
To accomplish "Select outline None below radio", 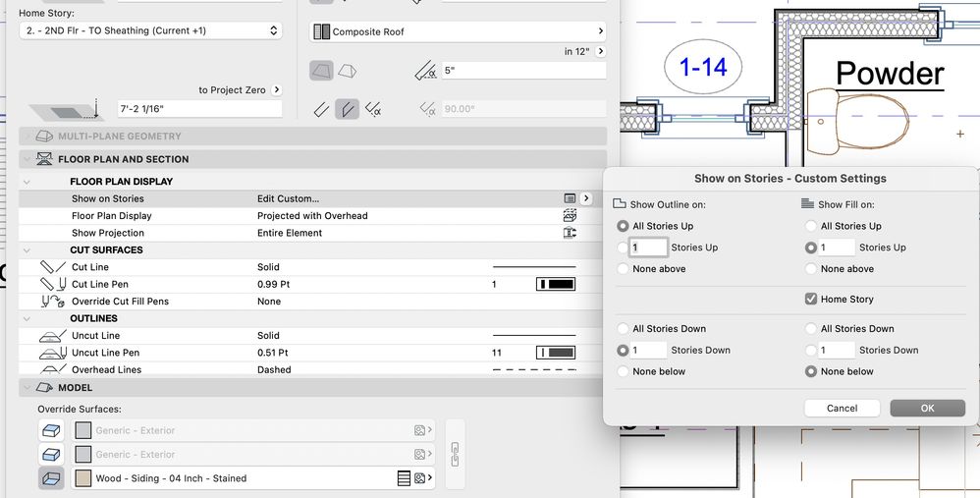I will 623,371.
